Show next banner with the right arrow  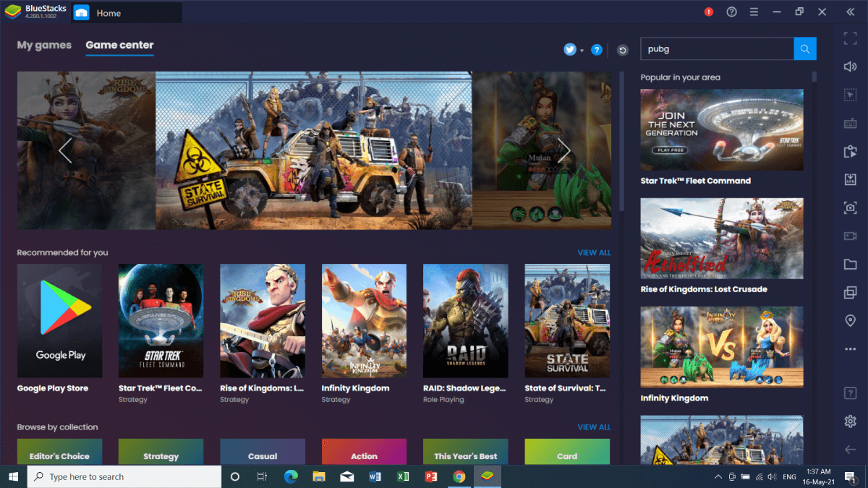(563, 150)
